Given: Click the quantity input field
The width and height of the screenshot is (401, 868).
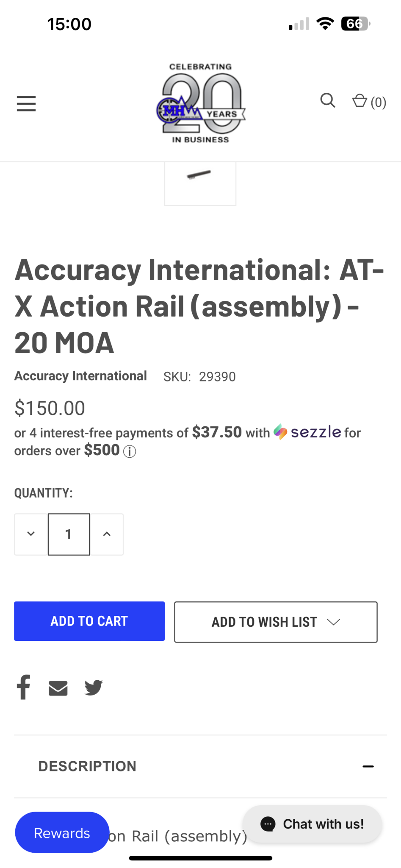Looking at the screenshot, I should point(69,534).
